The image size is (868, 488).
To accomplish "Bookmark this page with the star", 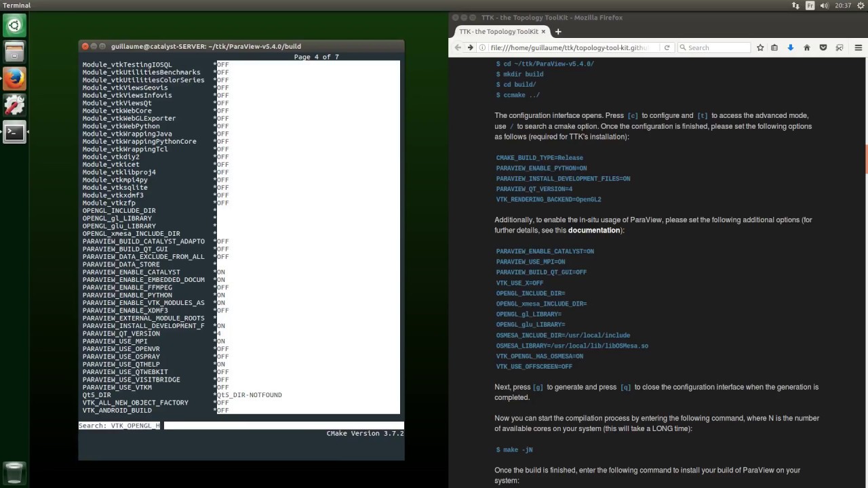I will coord(760,47).
